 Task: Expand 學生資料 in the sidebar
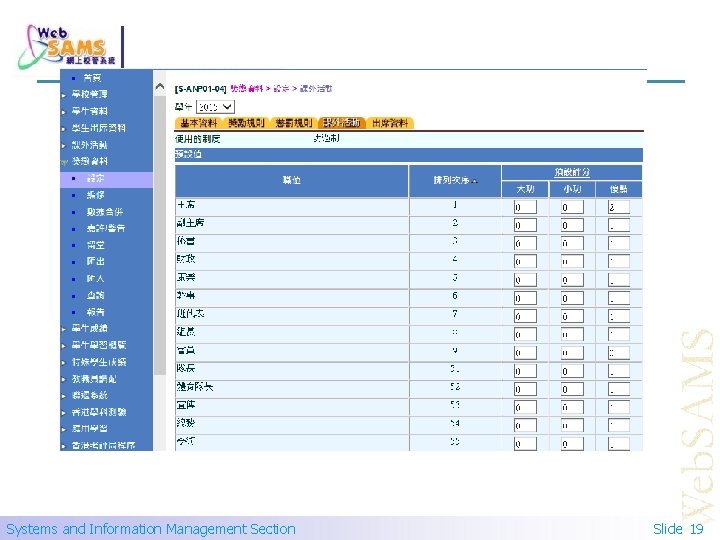[x=90, y=111]
